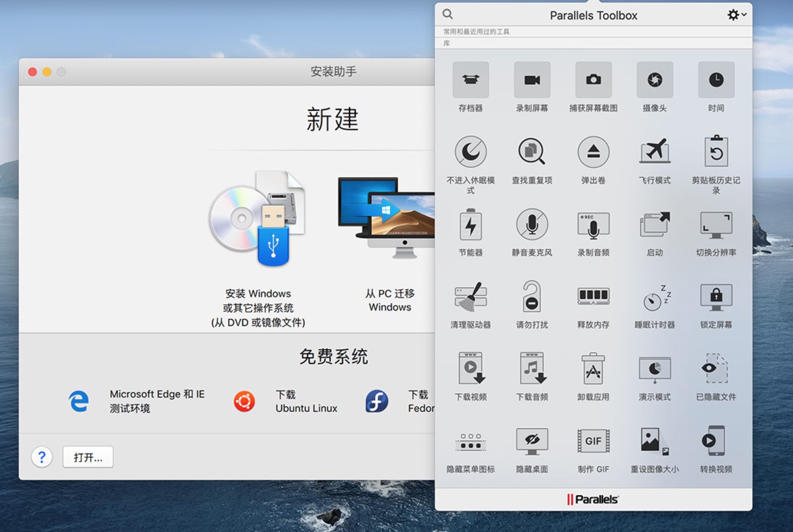
Task: Open the 启动 launch tool
Action: 655,224
